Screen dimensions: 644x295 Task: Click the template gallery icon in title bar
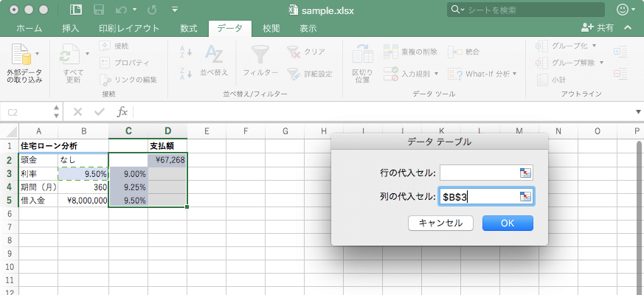(77, 10)
